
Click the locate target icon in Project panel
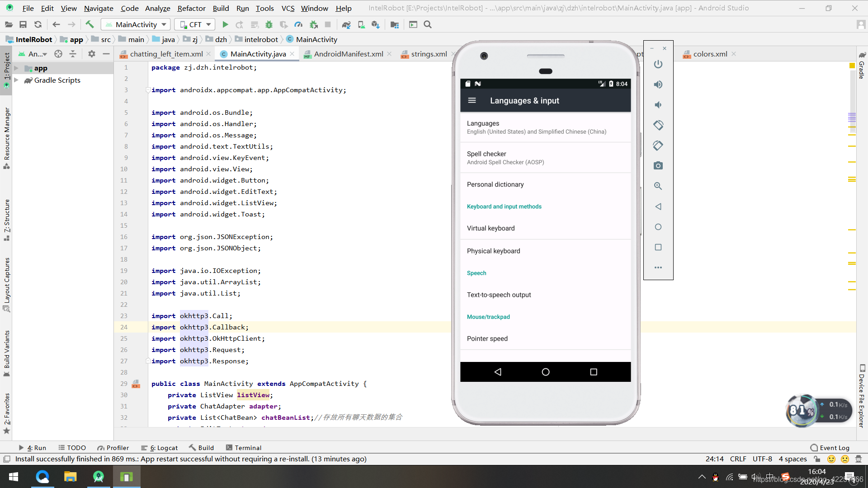pyautogui.click(x=58, y=54)
